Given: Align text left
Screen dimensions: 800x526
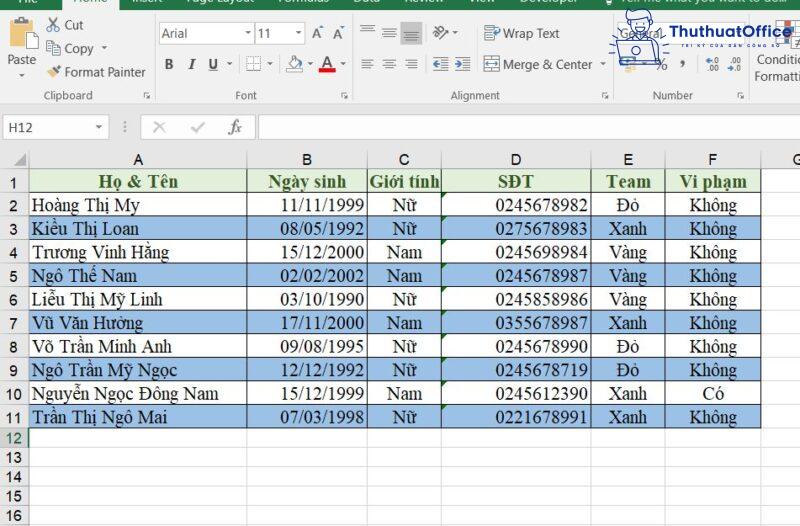Looking at the screenshot, I should click(x=367, y=64).
